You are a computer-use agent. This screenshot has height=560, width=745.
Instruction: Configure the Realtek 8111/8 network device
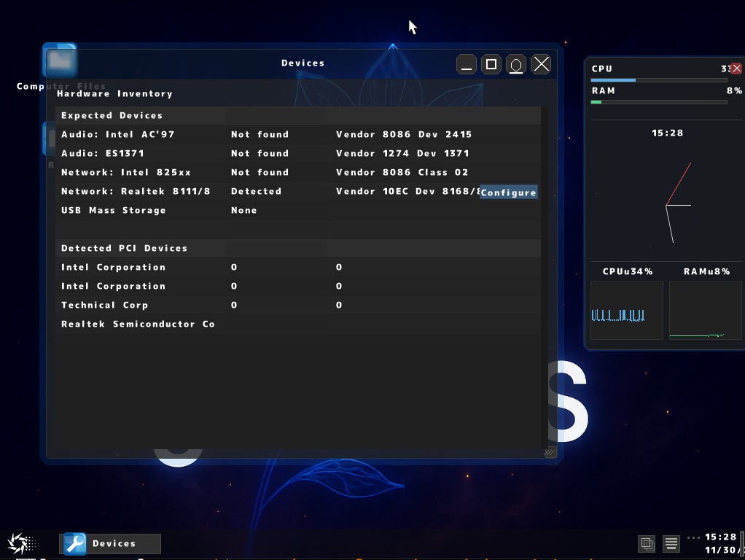tap(508, 192)
